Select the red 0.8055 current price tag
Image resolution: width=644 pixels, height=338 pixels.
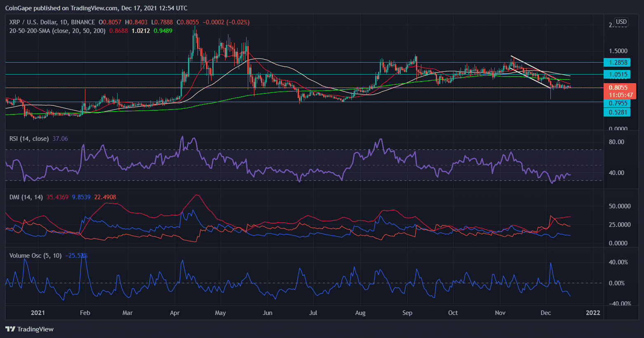click(619, 88)
